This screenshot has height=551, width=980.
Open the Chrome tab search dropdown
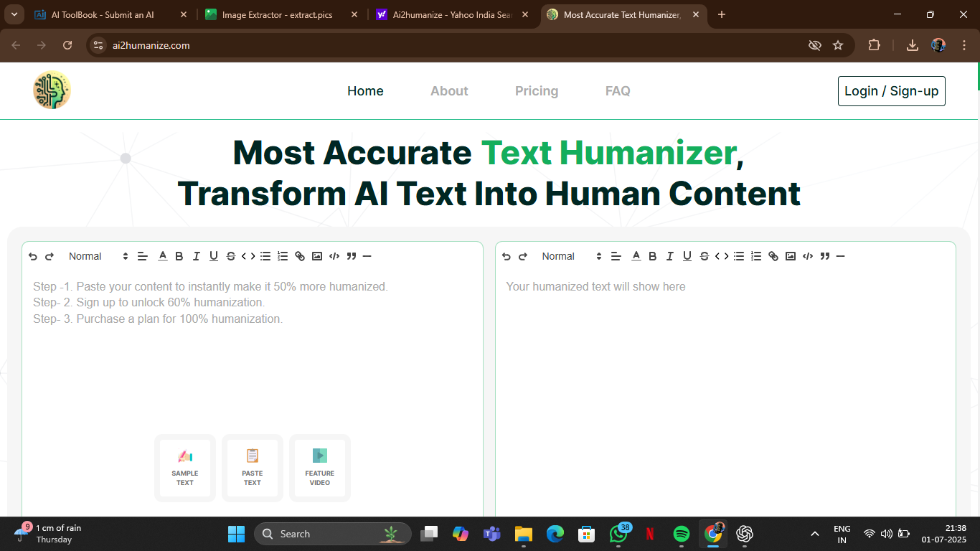pos(14,14)
